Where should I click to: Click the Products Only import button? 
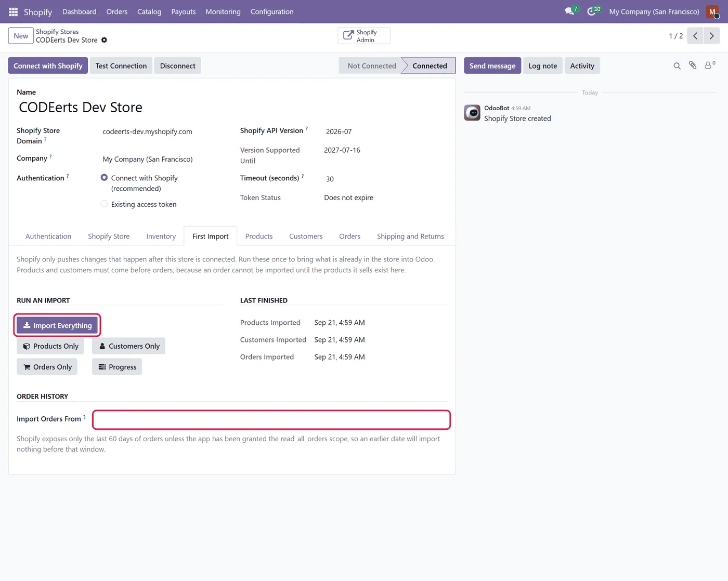point(50,346)
